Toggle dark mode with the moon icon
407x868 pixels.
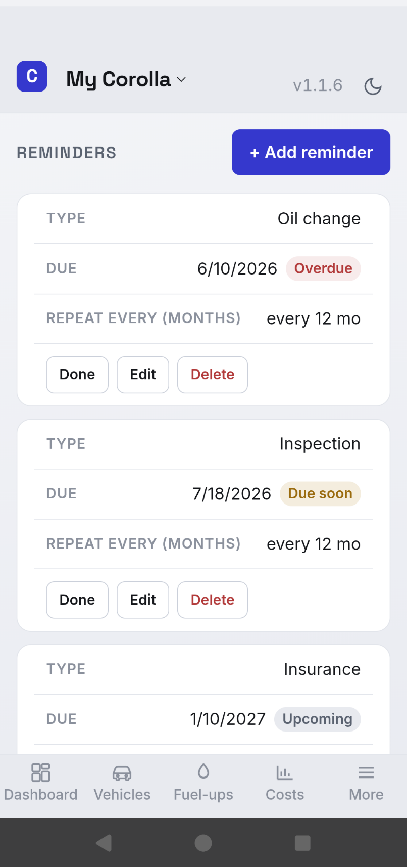[x=373, y=86]
